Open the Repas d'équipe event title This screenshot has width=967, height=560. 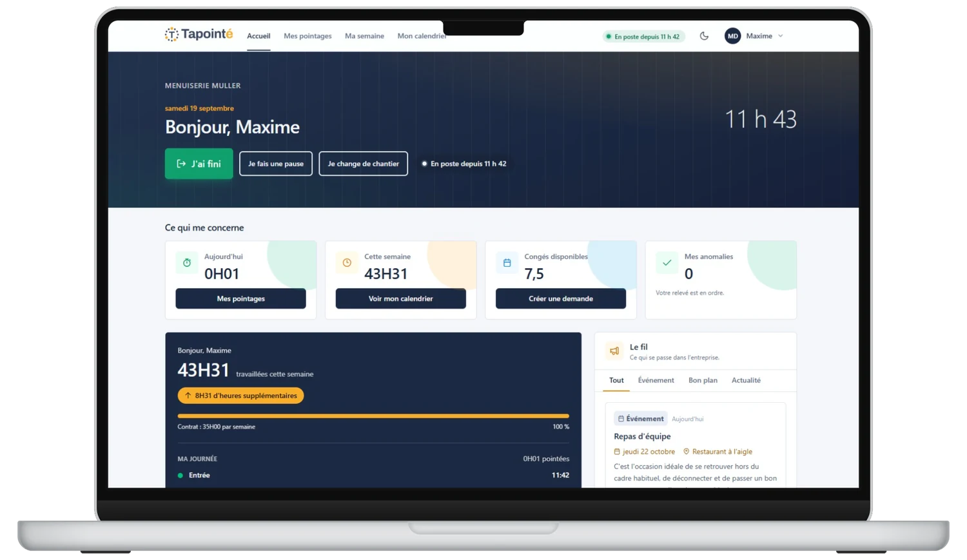point(642,436)
